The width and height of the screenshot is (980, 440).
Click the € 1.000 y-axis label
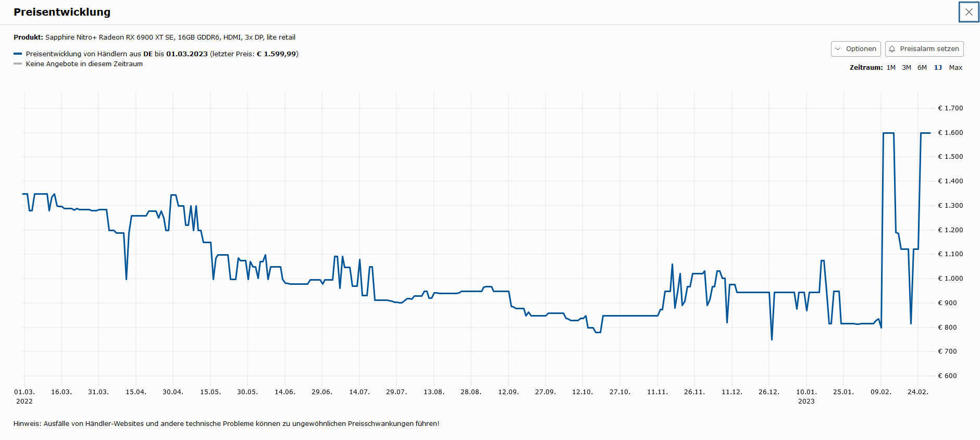click(x=950, y=279)
